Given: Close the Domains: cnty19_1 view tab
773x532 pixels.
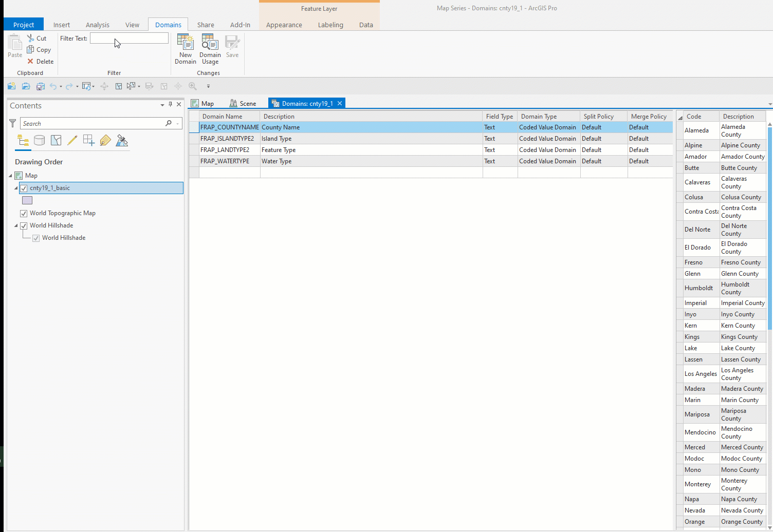Looking at the screenshot, I should click(x=340, y=103).
